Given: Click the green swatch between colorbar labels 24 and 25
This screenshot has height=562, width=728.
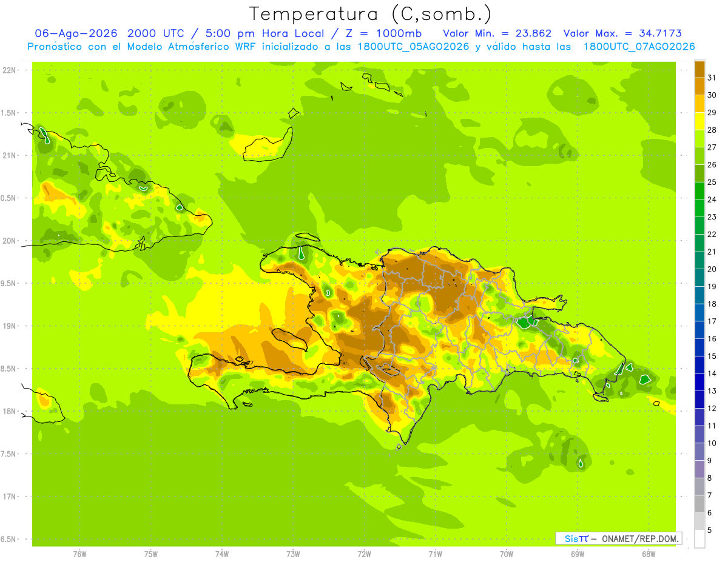Looking at the screenshot, I should [x=699, y=190].
